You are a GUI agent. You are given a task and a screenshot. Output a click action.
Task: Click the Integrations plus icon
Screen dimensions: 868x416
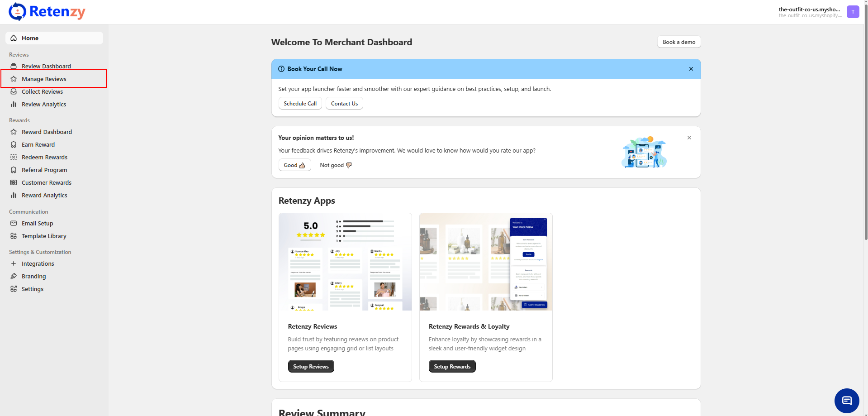(14, 263)
